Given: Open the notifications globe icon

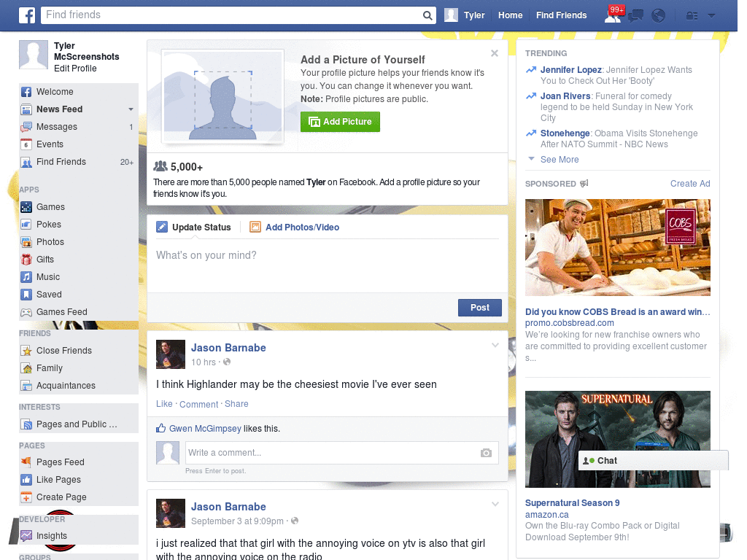Looking at the screenshot, I should click(x=658, y=16).
